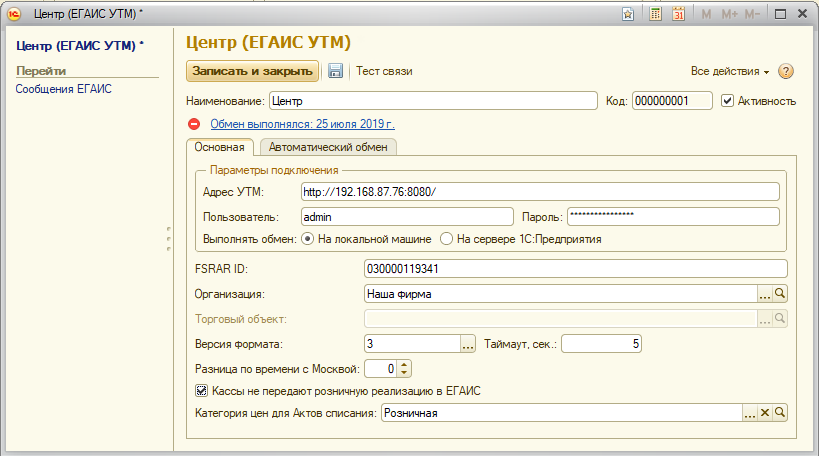Click the M memory button
Screen dimensions: 819x456
coord(706,14)
